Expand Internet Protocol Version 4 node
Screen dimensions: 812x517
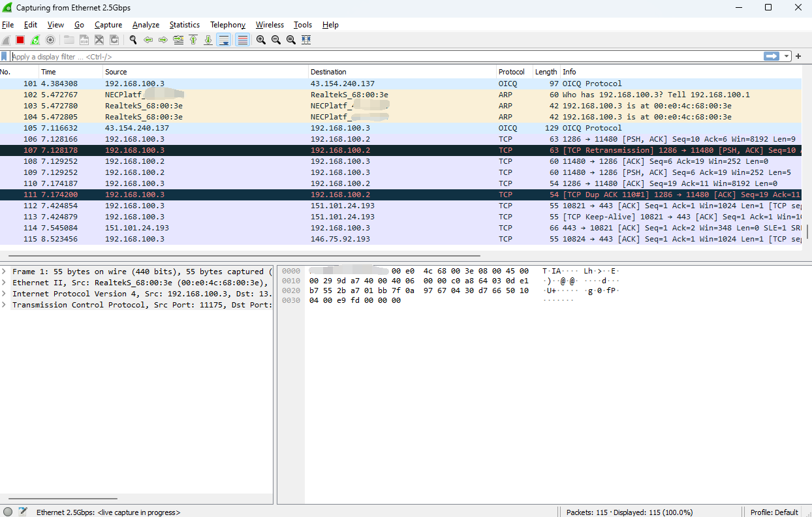pyautogui.click(x=4, y=294)
